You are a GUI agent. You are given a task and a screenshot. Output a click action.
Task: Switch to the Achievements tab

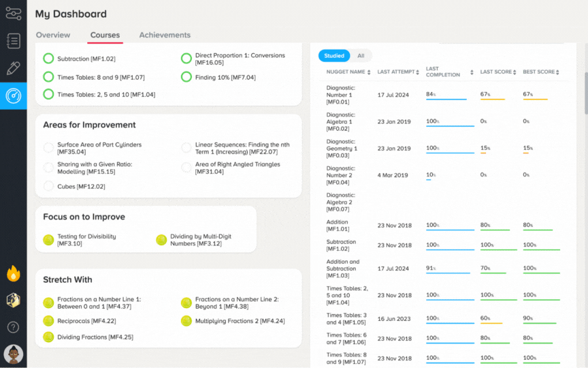coord(165,35)
